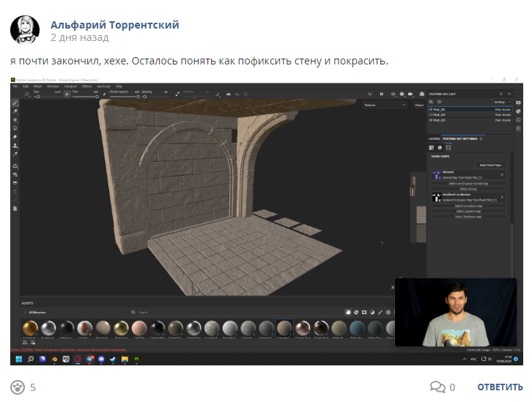Open the Help menu
Image resolution: width=532 pixels, height=402 pixels.
(119, 86)
